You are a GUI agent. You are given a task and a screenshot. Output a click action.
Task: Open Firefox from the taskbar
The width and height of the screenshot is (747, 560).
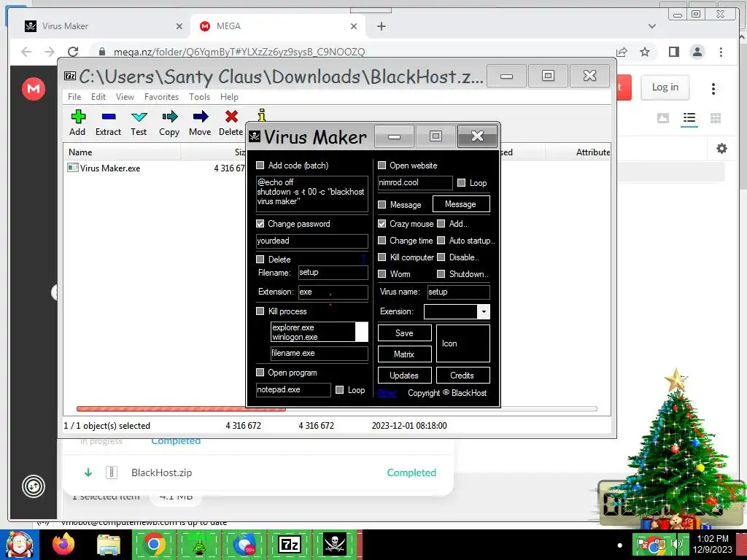point(63,545)
